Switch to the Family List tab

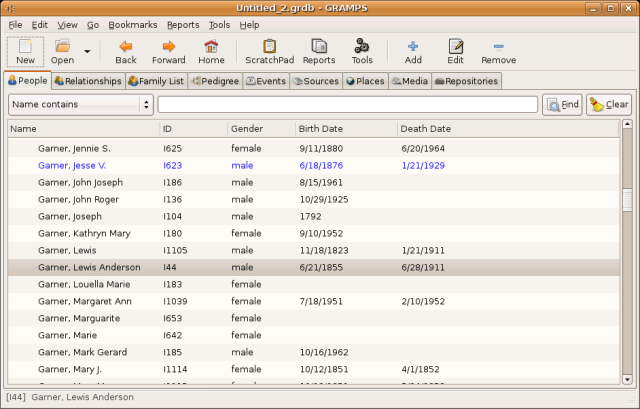point(156,81)
